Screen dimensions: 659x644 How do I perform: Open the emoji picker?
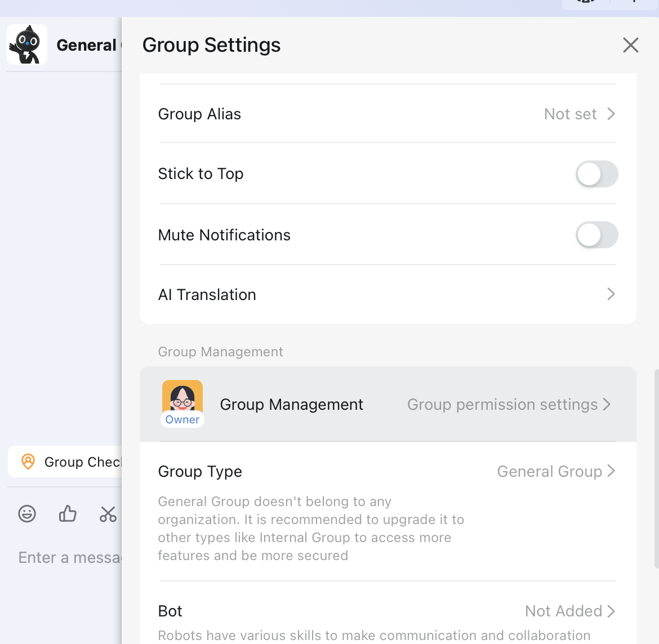(x=26, y=513)
